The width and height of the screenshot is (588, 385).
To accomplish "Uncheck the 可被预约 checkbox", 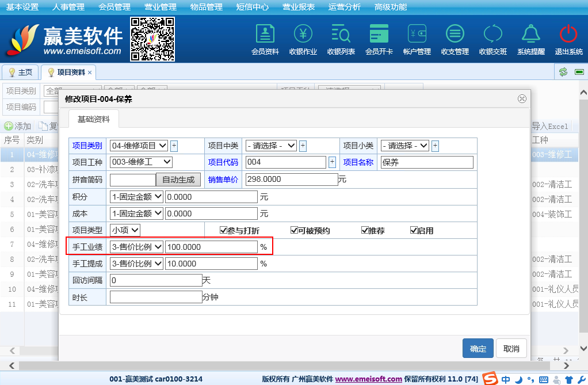I will click(294, 231).
